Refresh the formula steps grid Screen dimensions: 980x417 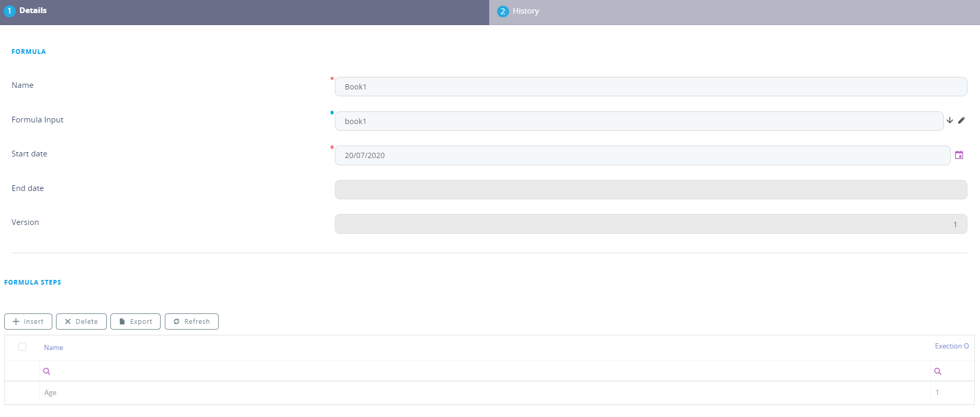pyautogui.click(x=192, y=321)
